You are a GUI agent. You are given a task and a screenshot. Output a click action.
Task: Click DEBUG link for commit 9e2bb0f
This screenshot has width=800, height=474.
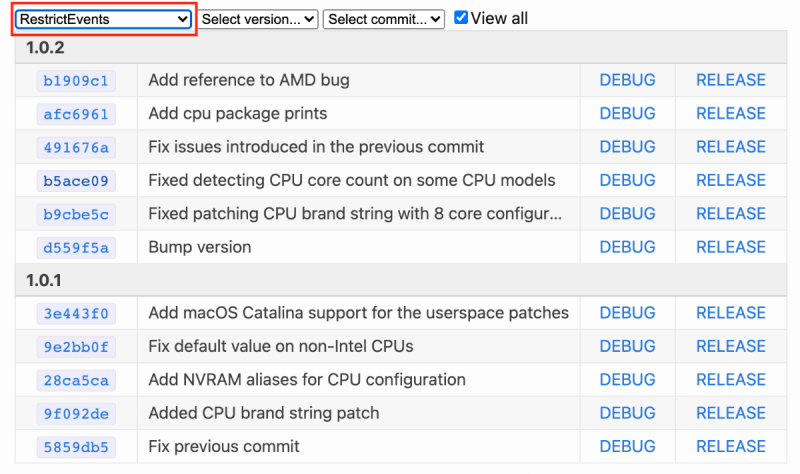coord(627,346)
